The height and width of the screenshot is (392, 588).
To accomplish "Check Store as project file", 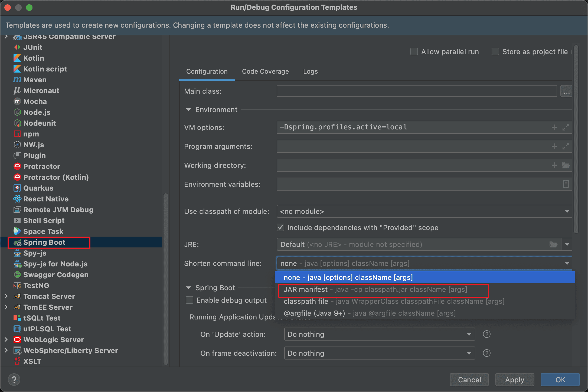I will pos(495,51).
